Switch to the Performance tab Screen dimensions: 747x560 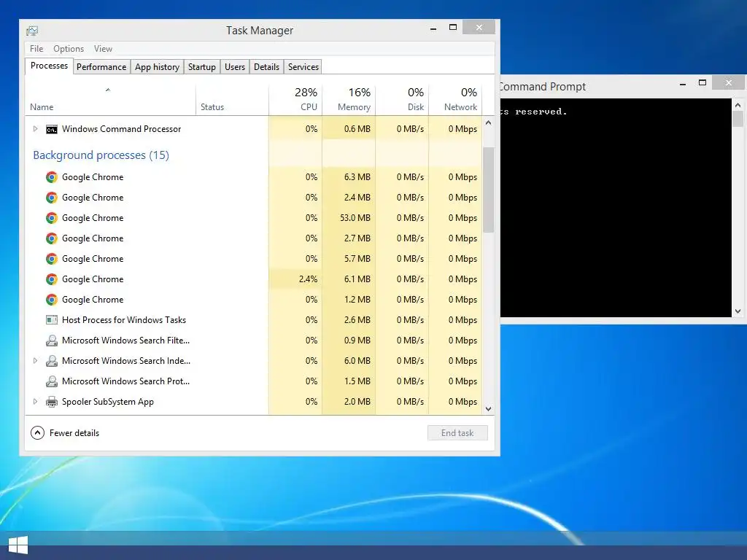point(101,67)
